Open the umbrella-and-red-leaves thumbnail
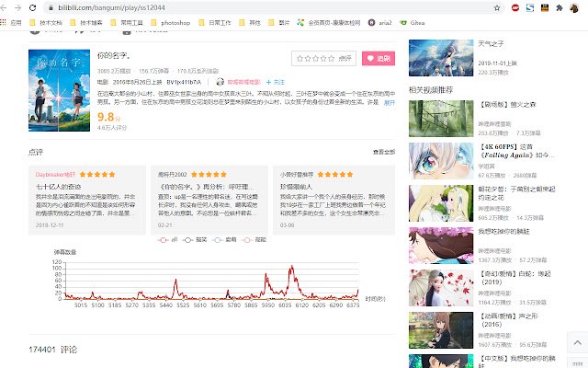The image size is (588, 368). pos(441,288)
